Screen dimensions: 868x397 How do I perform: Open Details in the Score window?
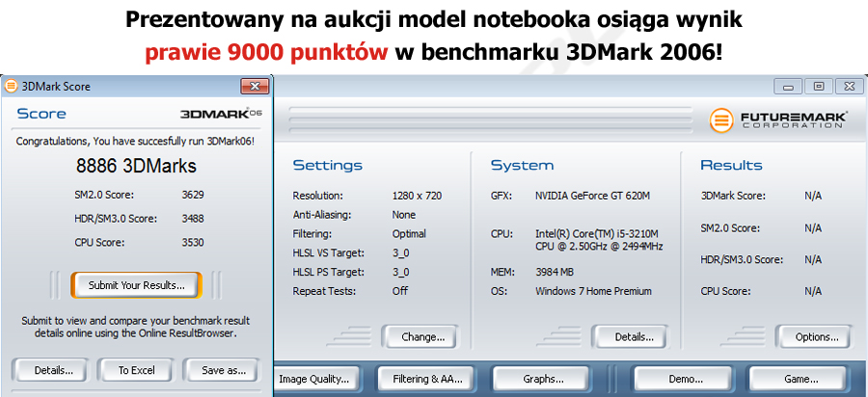54,369
